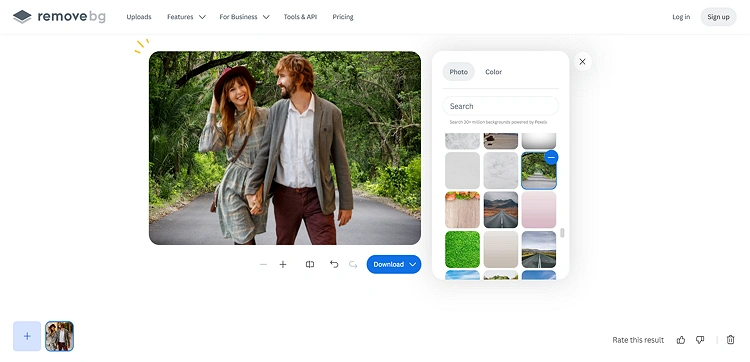This screenshot has width=750, height=362.
Task: Select the selected forest road thumbnail
Action: 539,171
